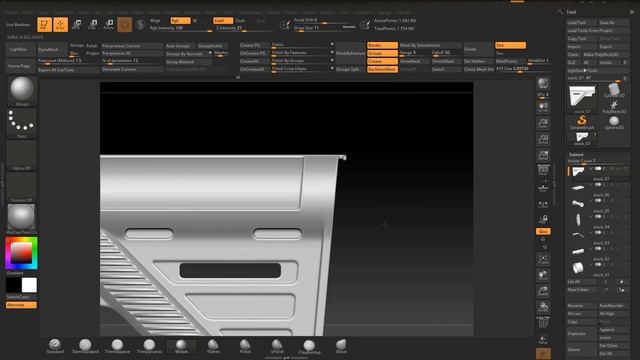Viewport: 640px width, 360px height.
Task: Toggle the orange Qxyz rotation button
Action: (543, 231)
